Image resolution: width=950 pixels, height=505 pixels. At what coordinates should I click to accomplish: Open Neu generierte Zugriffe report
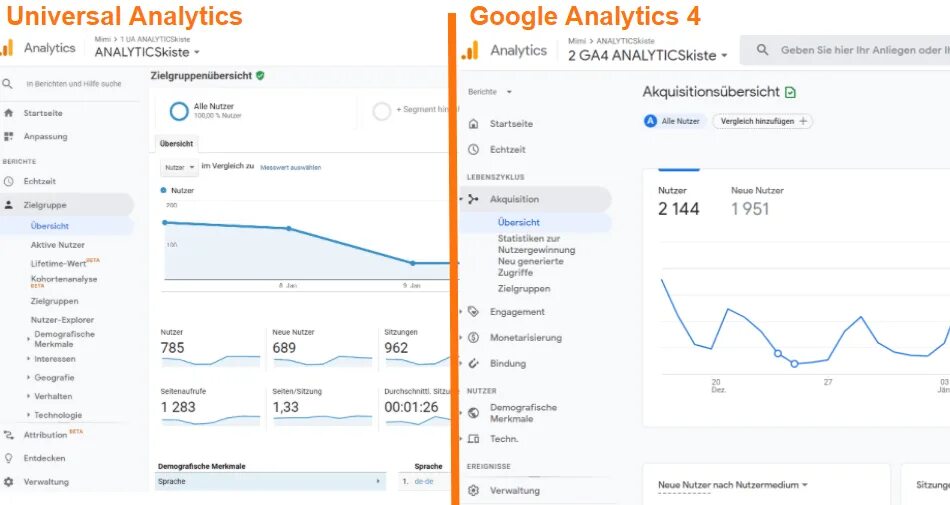(530, 267)
